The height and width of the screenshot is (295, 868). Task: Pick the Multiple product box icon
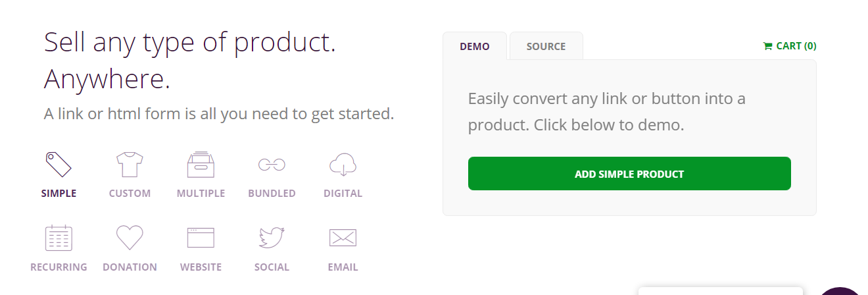[201, 165]
